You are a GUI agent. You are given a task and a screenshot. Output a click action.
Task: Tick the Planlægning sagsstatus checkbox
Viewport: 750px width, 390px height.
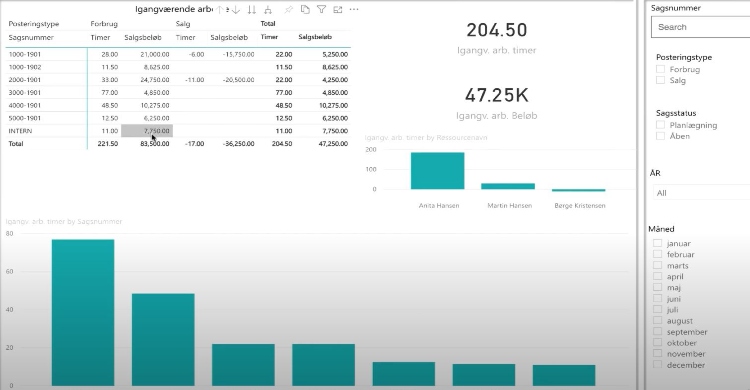[661, 125]
